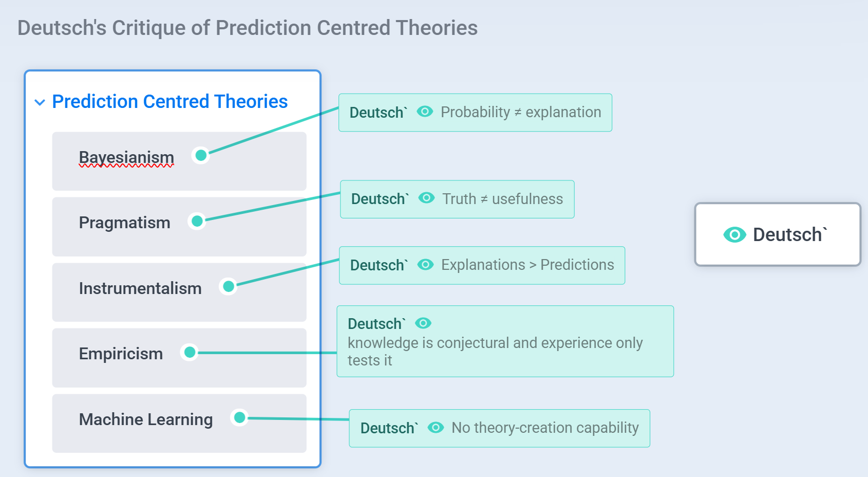
Task: Collapse the Prediction Centred Theories group
Action: click(x=40, y=102)
